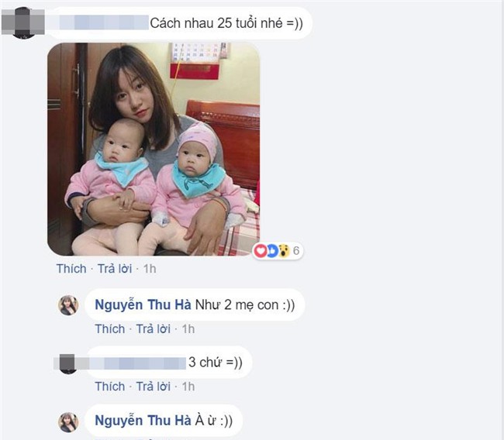Screen dimensions: 504x440
Task: Open Nguyễn Thu Hà's avatar beside 'À ừ' reply
Action: pos(68,422)
